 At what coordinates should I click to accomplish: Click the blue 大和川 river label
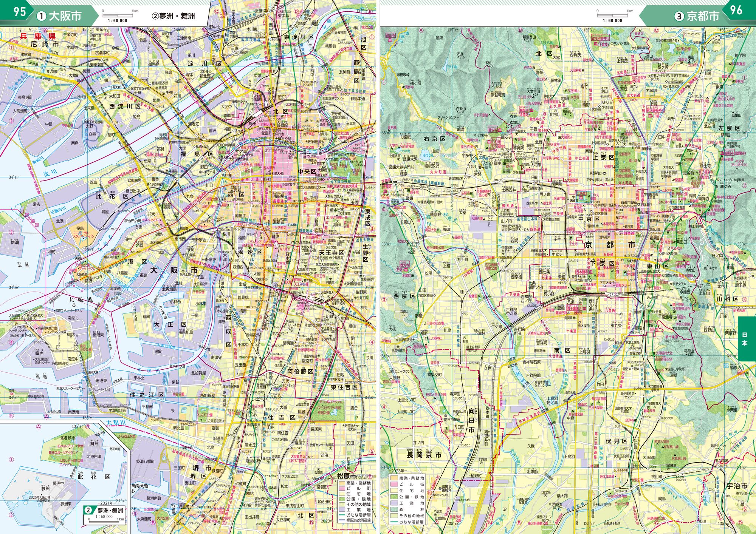point(116,423)
